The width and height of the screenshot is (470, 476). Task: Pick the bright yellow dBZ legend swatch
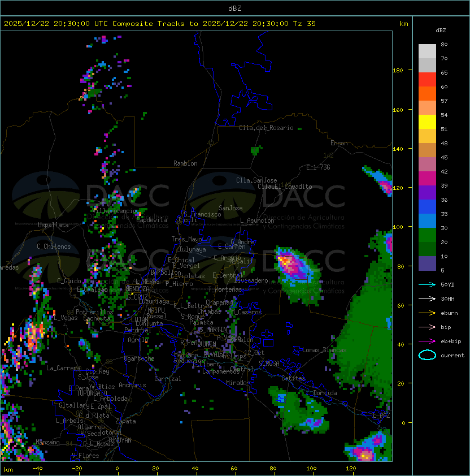click(427, 122)
